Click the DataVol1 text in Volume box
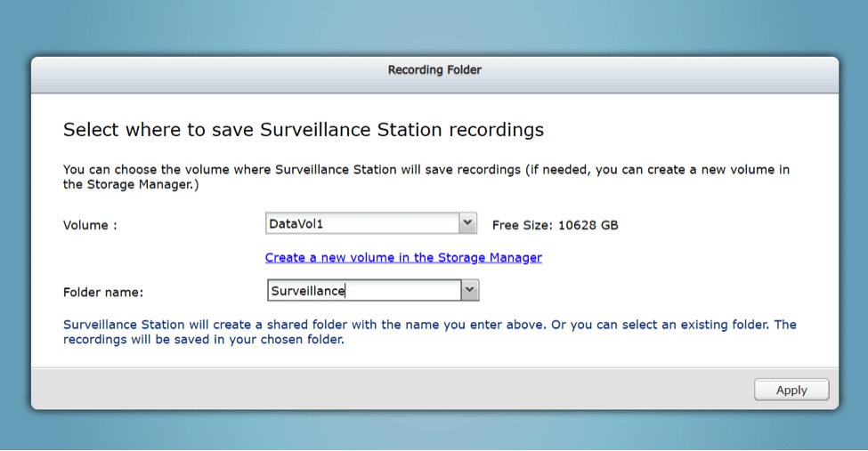The image size is (868, 451). tap(296, 223)
